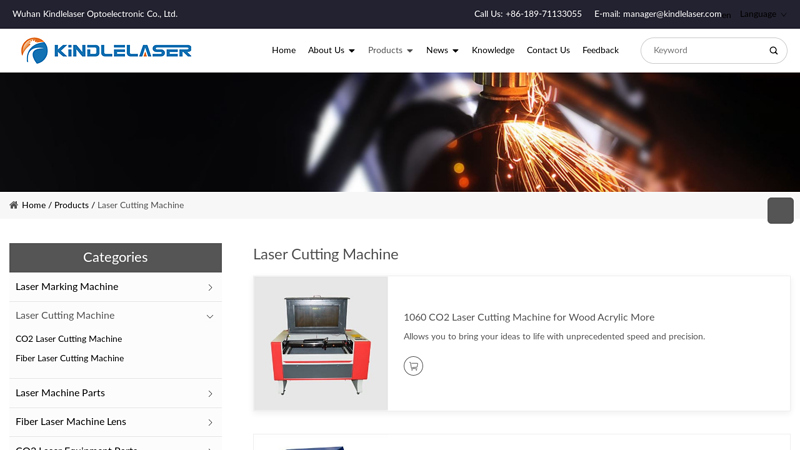This screenshot has height=450, width=800.
Task: Open the About Us menu
Action: (x=326, y=51)
